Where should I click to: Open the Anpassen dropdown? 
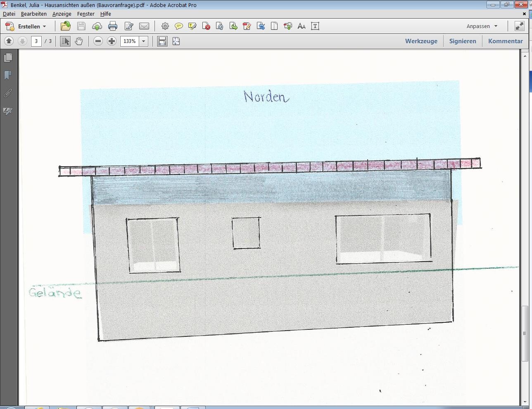482,26
